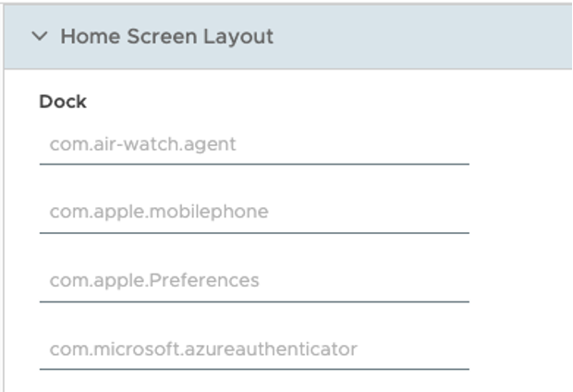This screenshot has width=573, height=392.
Task: Focus the third Dock bundle ID field
Action: click(253, 280)
